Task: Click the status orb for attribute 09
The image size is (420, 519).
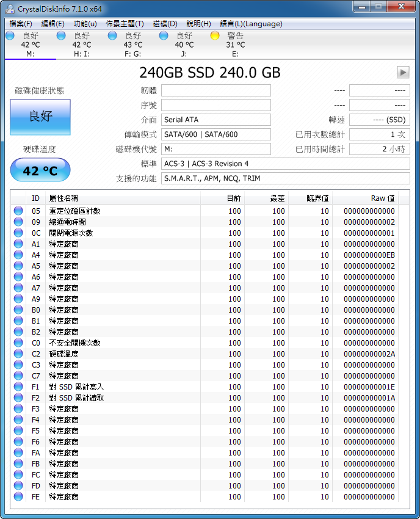Action: tap(18, 222)
